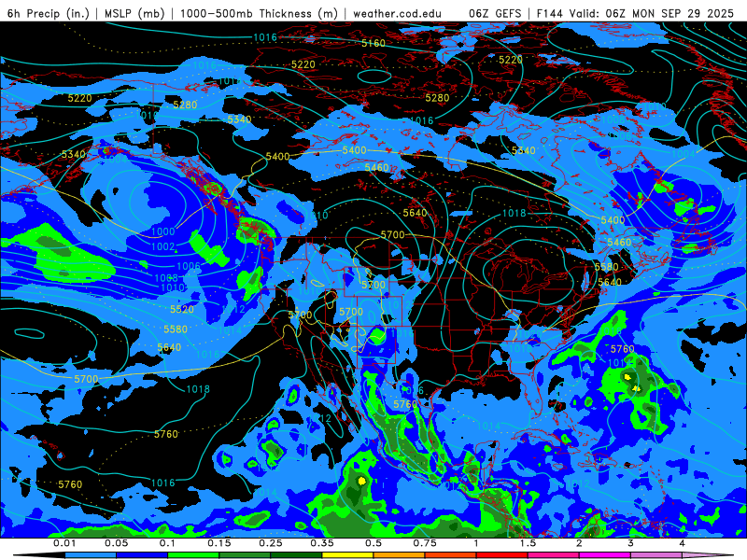Click the '1.5' legend value
Viewport: 747px width, 560px height.
tap(528, 543)
